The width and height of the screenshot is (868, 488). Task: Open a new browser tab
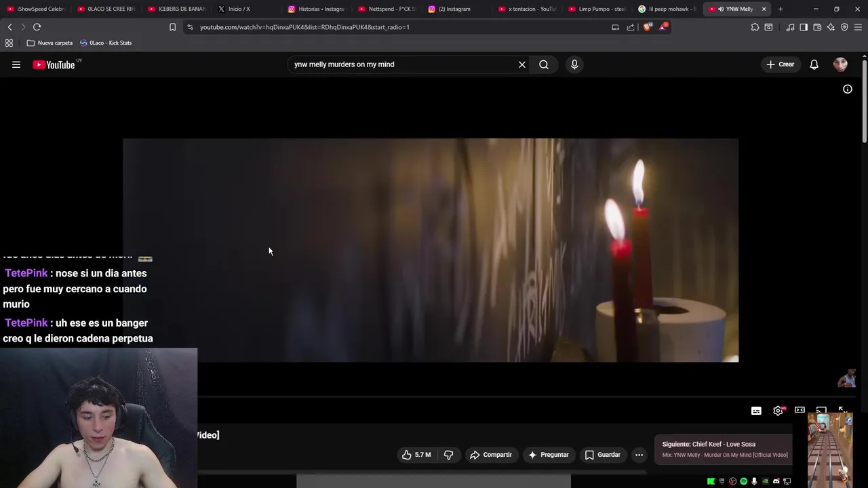[x=781, y=9]
